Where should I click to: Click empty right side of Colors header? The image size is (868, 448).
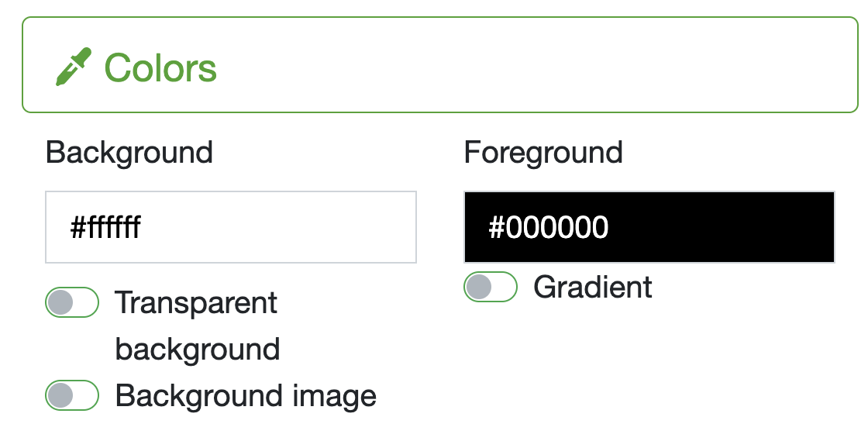click(x=659, y=66)
